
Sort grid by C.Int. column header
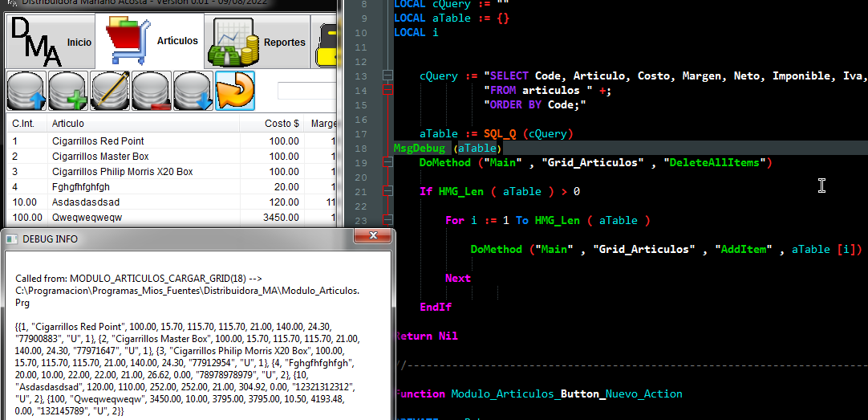click(x=26, y=124)
